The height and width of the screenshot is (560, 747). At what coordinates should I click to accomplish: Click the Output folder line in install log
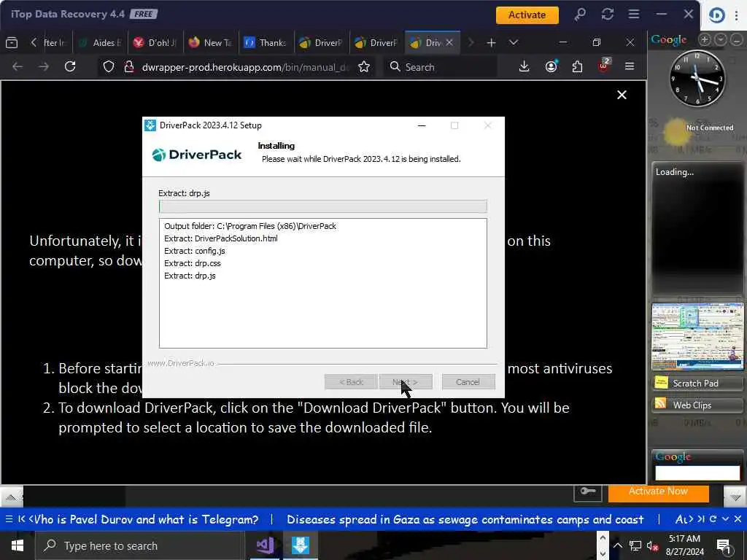coord(250,226)
